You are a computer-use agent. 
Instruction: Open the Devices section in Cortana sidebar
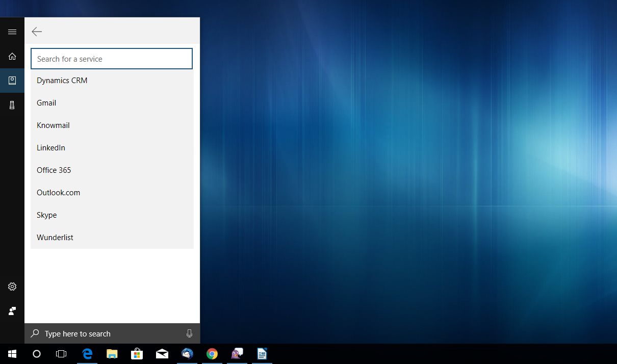click(x=12, y=105)
